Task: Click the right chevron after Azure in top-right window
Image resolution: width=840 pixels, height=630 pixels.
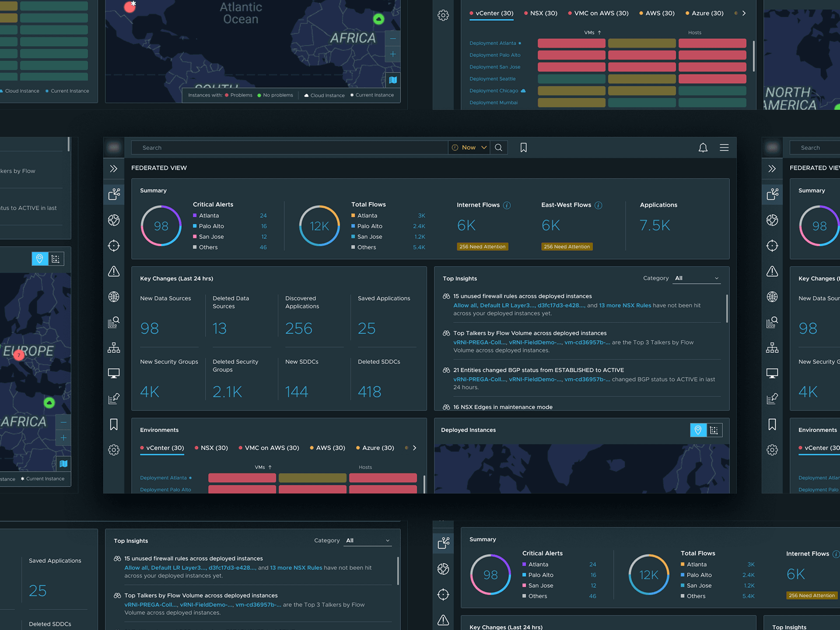Action: coord(744,13)
